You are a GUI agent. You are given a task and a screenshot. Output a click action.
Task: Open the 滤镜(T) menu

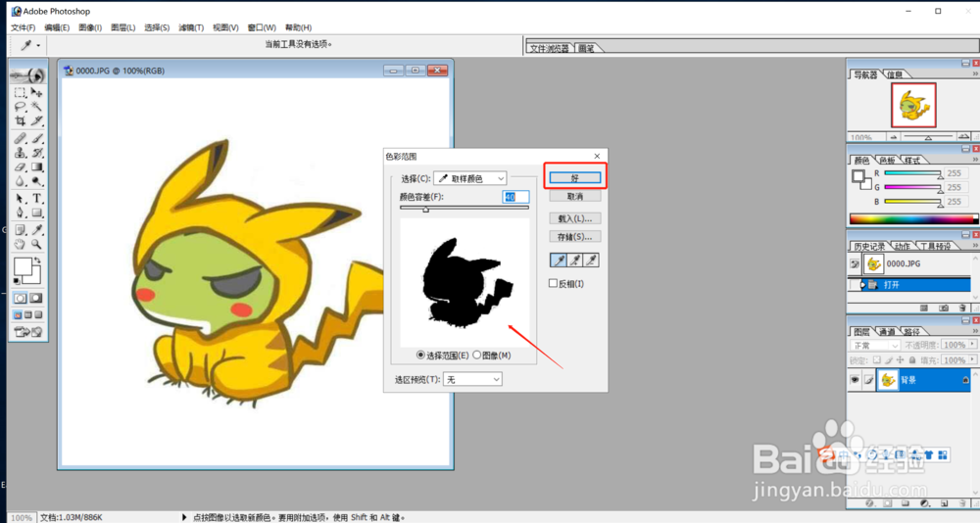pos(191,27)
